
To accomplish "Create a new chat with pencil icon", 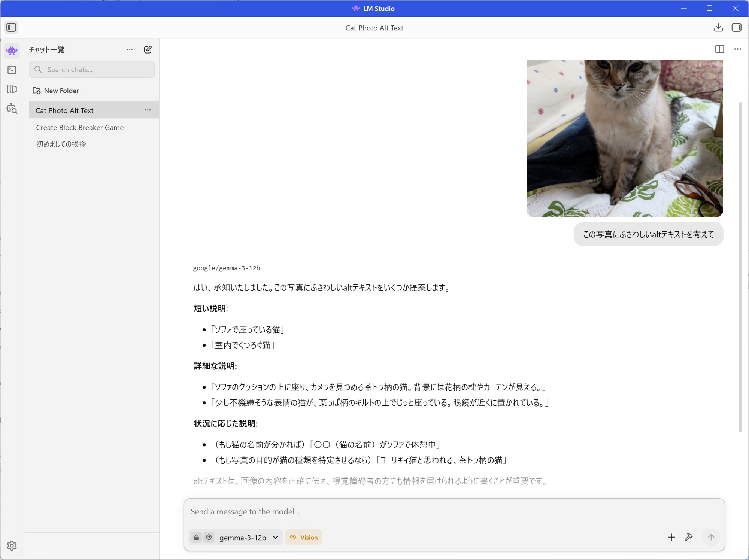I will coord(148,49).
